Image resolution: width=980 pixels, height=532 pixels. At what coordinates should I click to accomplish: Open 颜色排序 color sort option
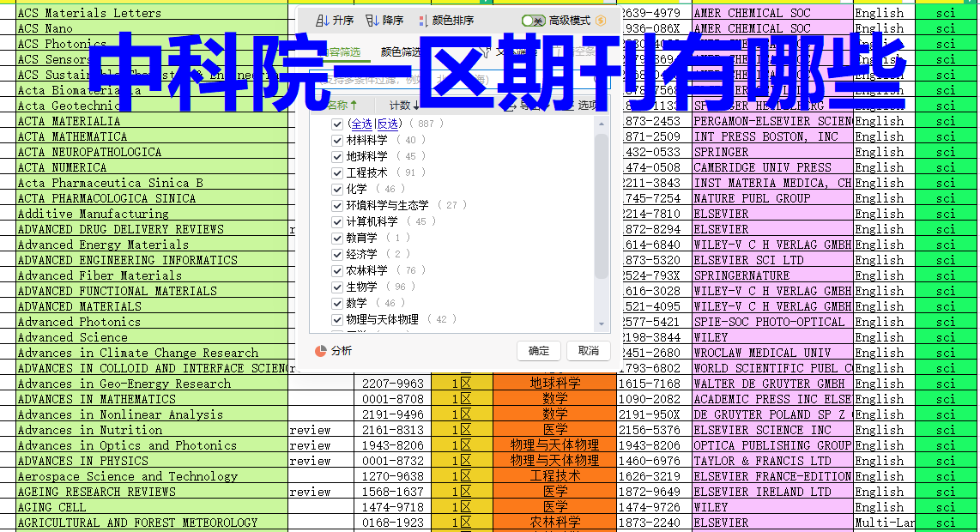coord(446,21)
